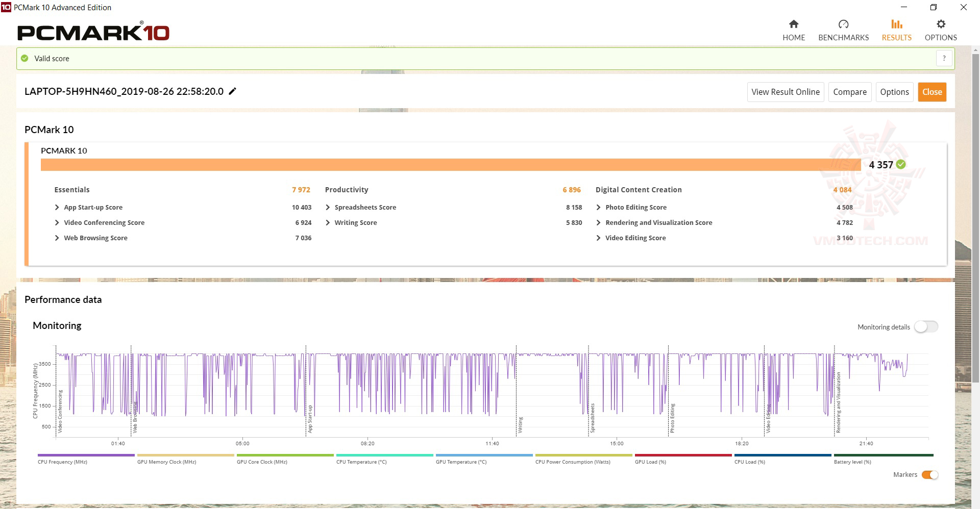
Task: Switch to the Results tab
Action: coord(896,30)
